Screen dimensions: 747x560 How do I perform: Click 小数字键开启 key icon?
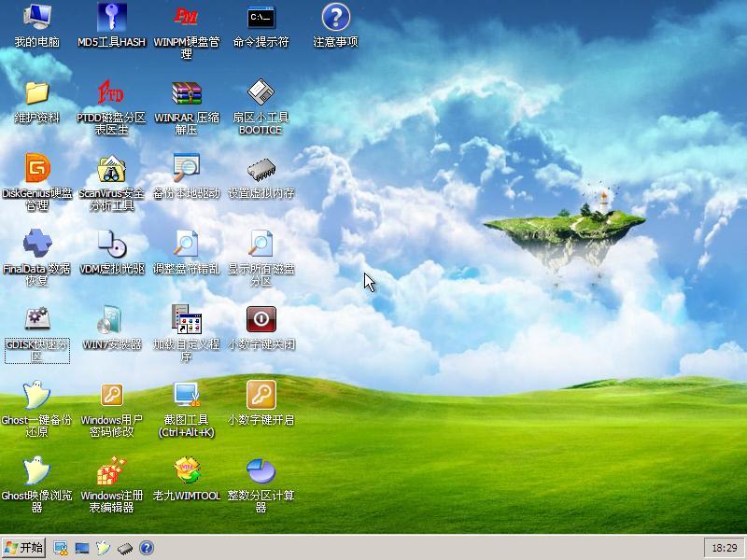pyautogui.click(x=261, y=394)
